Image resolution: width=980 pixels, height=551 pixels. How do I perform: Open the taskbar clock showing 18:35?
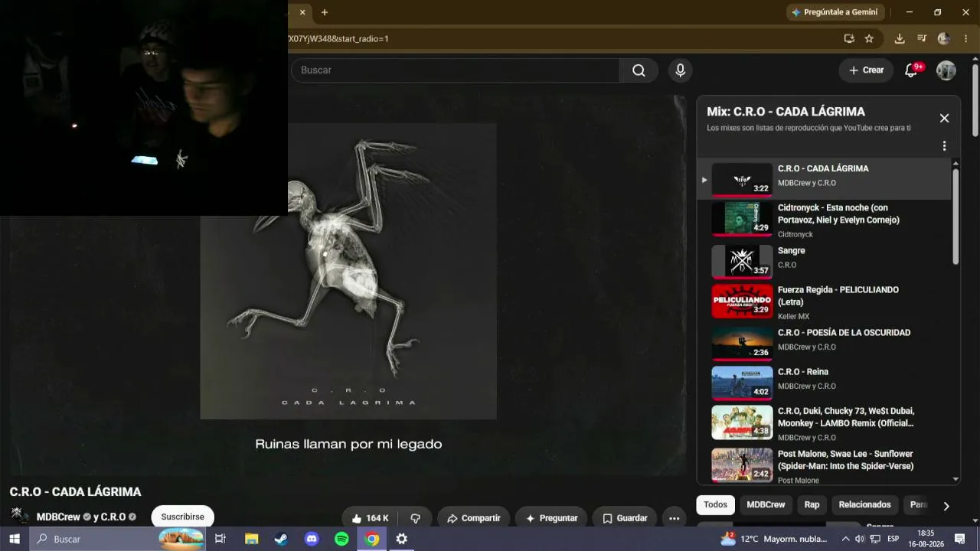(926, 539)
